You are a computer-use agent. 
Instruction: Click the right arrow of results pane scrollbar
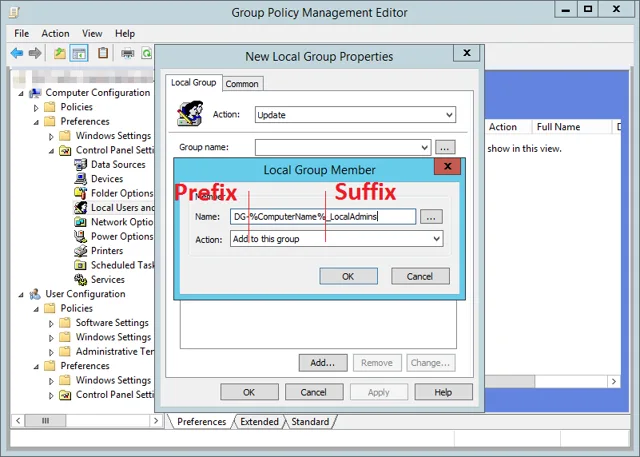pyautogui.click(x=613, y=382)
